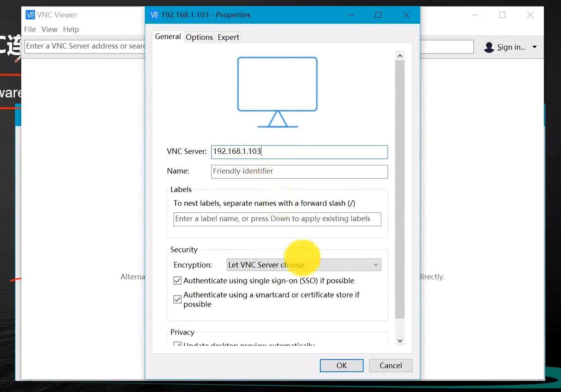Image resolution: width=561 pixels, height=392 pixels.
Task: Expand the Encryption dropdown
Action: [304, 265]
